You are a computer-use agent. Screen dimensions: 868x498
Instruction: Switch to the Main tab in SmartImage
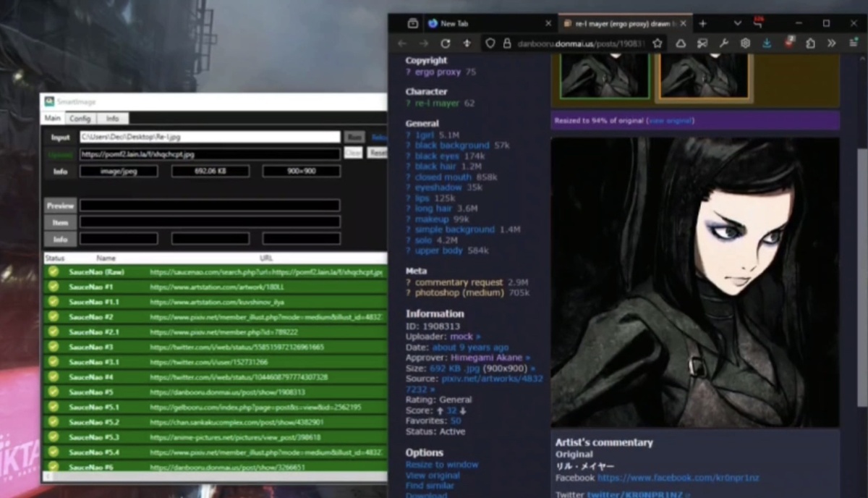click(x=52, y=118)
